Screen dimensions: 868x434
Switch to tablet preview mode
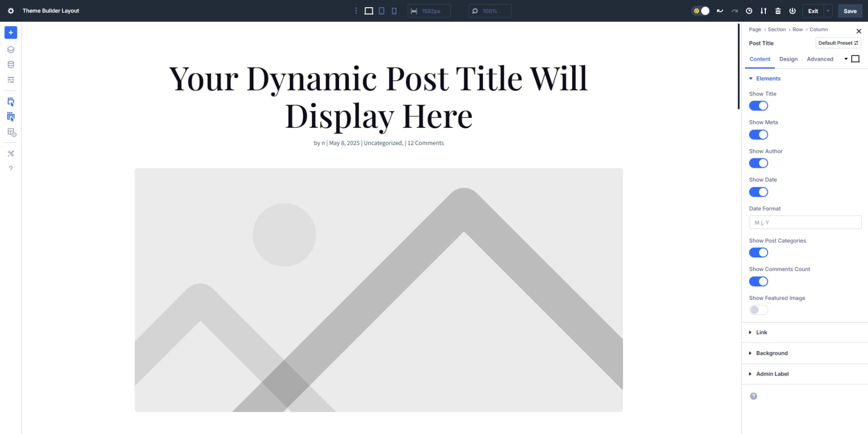pyautogui.click(x=381, y=11)
